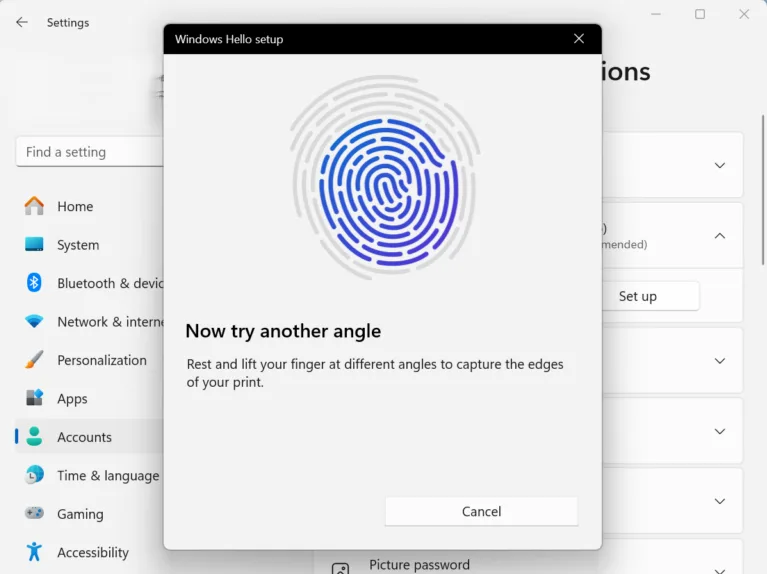Screen dimensions: 767x574
Task: Maximize the Settings window
Action: (700, 14)
